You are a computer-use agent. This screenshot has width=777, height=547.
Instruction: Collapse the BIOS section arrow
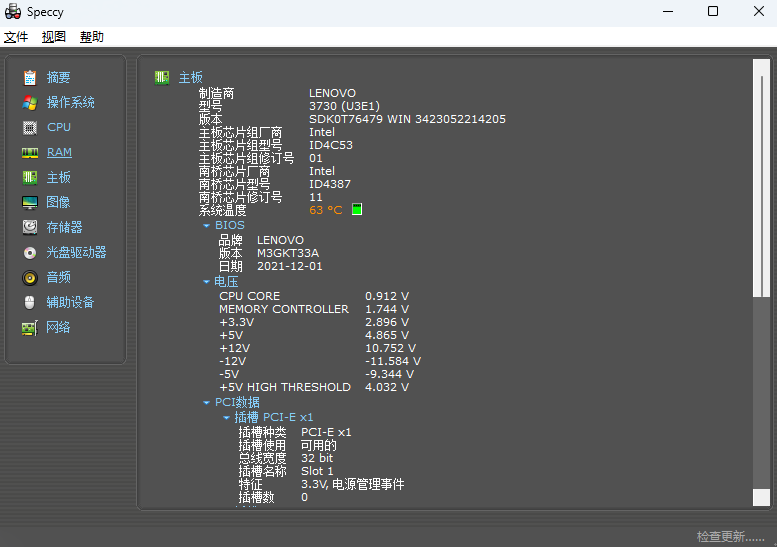pyautogui.click(x=207, y=226)
